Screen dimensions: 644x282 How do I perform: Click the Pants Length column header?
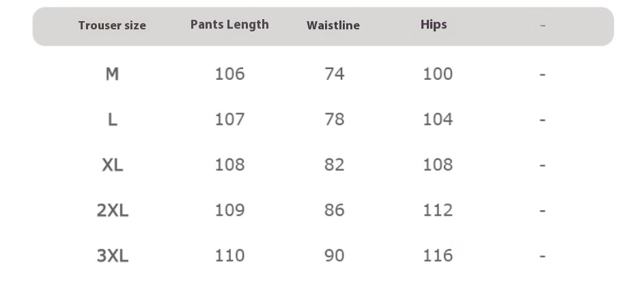229,25
